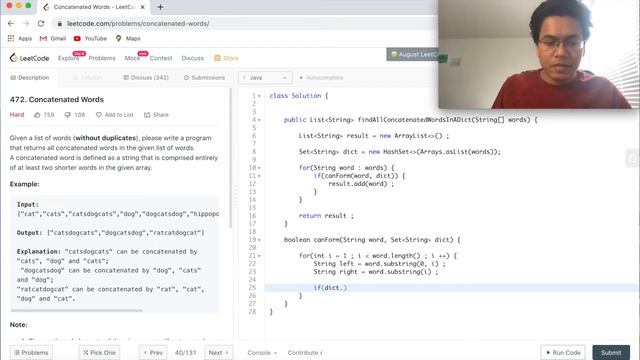The height and width of the screenshot is (360, 640).
Task: Open the Mock navigation item
Action: click(x=132, y=58)
